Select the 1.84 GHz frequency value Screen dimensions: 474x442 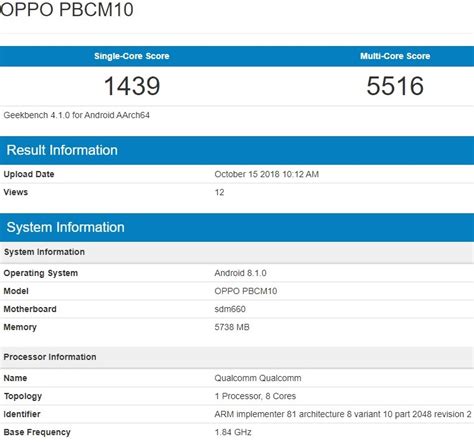(x=233, y=432)
